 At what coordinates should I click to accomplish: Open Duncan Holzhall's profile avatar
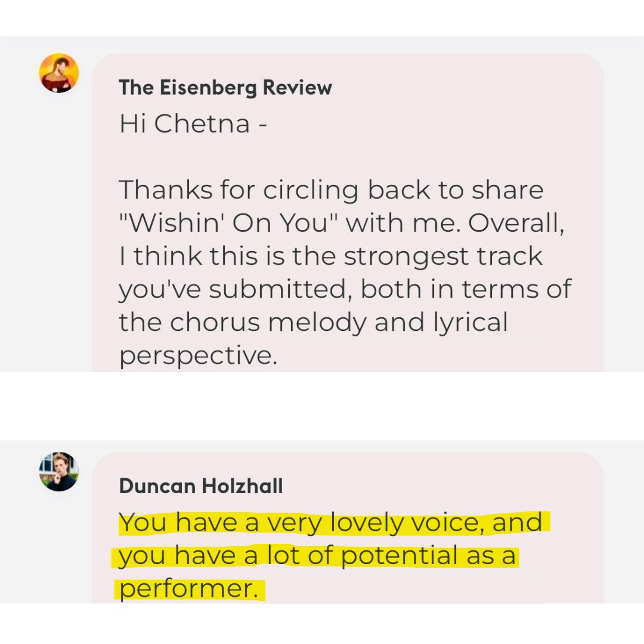[58, 472]
